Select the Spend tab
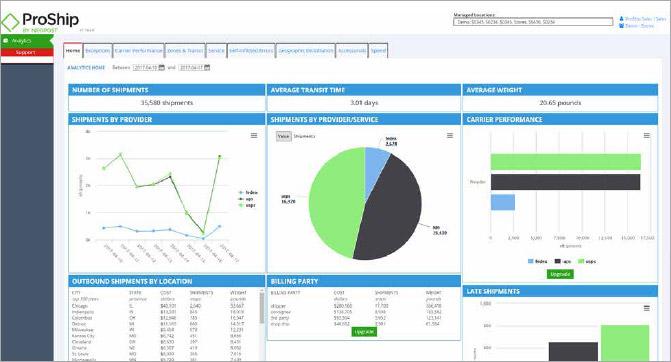This screenshot has width=671, height=362. pyautogui.click(x=378, y=50)
